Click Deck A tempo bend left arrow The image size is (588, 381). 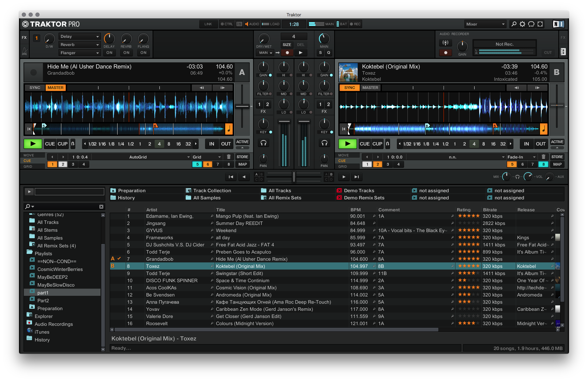(202, 88)
